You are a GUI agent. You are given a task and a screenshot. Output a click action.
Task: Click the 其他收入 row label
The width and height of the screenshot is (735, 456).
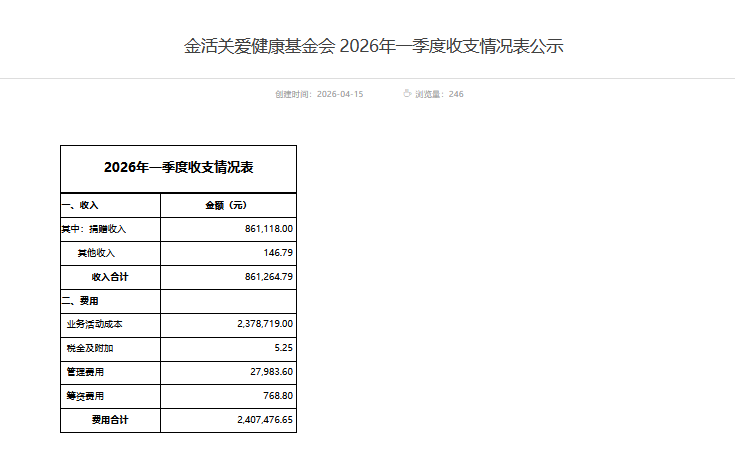coord(96,253)
